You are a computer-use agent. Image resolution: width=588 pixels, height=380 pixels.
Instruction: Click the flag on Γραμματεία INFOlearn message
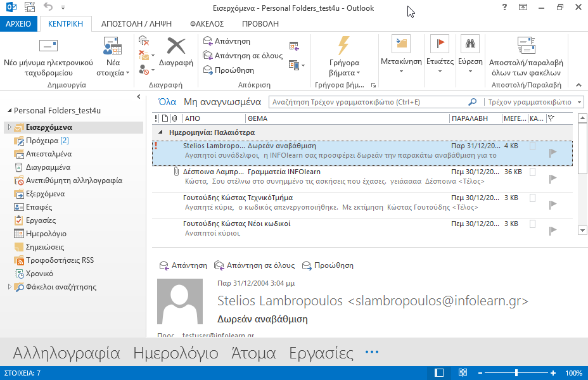(x=553, y=179)
